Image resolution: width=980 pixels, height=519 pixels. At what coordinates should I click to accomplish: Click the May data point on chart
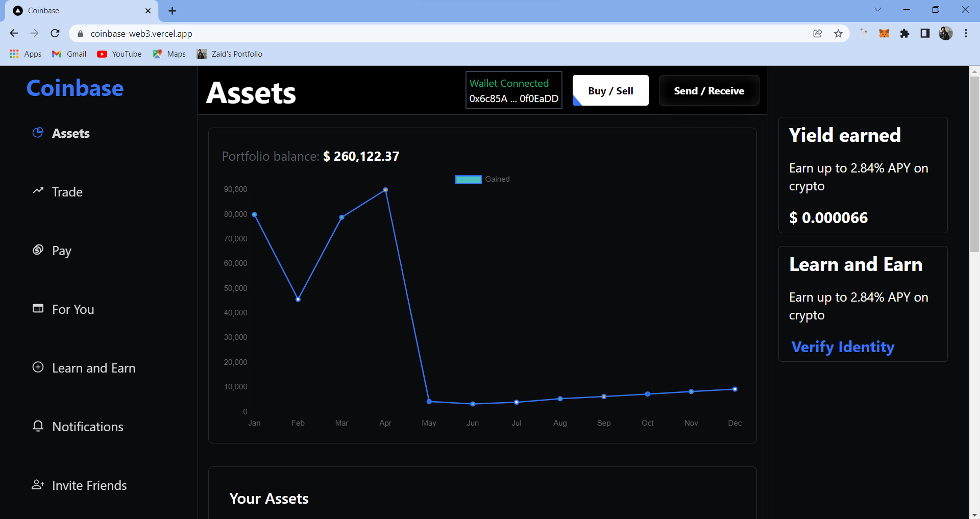429,402
